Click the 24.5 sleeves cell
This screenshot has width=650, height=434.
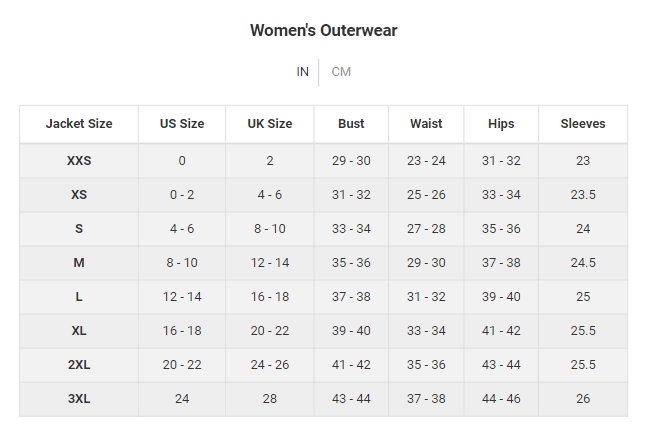point(583,263)
